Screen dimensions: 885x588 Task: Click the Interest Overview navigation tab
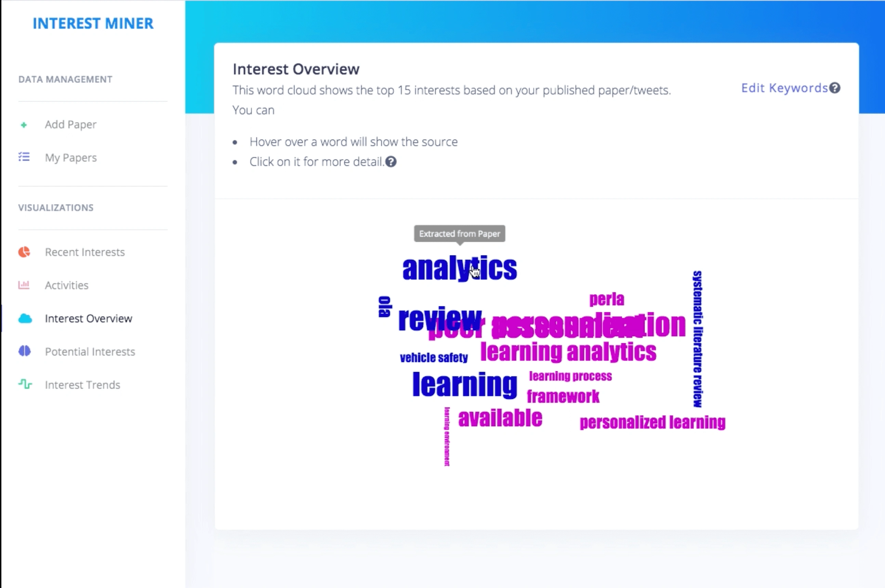89,318
